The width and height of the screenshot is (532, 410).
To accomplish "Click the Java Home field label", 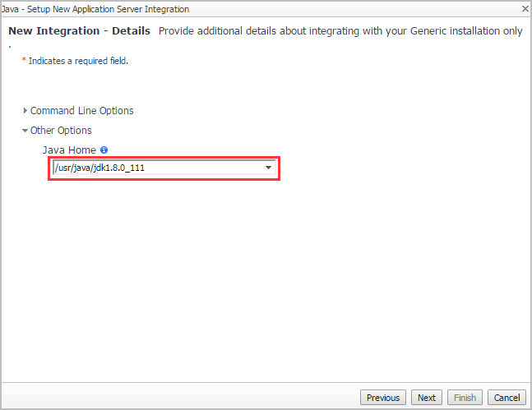I will (x=69, y=150).
